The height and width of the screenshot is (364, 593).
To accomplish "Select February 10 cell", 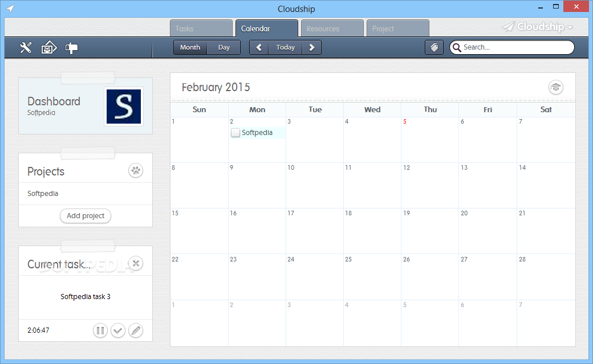I will [x=315, y=186].
